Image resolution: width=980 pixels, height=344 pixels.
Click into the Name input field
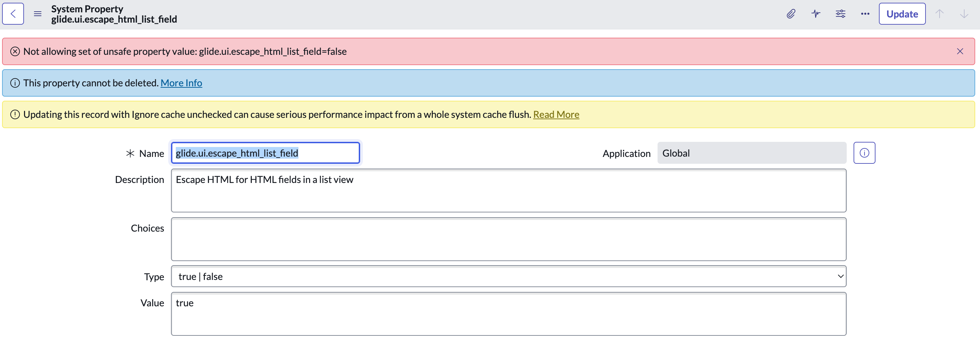coord(265,153)
